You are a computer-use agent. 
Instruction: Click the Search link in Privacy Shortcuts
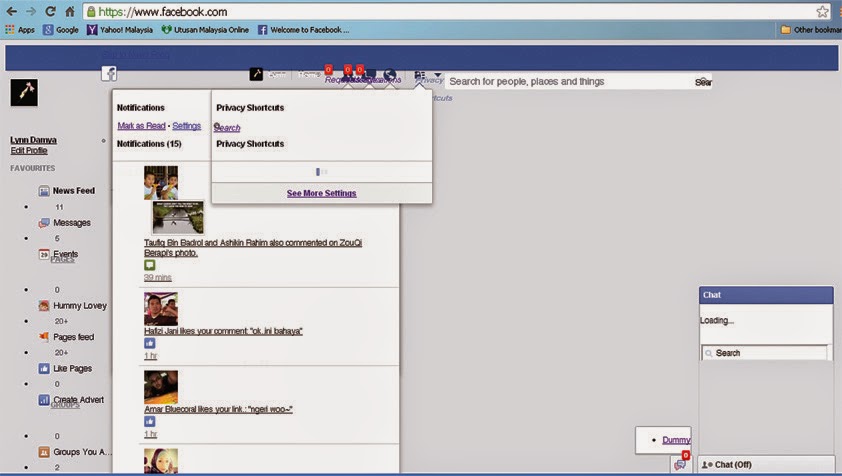pyautogui.click(x=227, y=128)
